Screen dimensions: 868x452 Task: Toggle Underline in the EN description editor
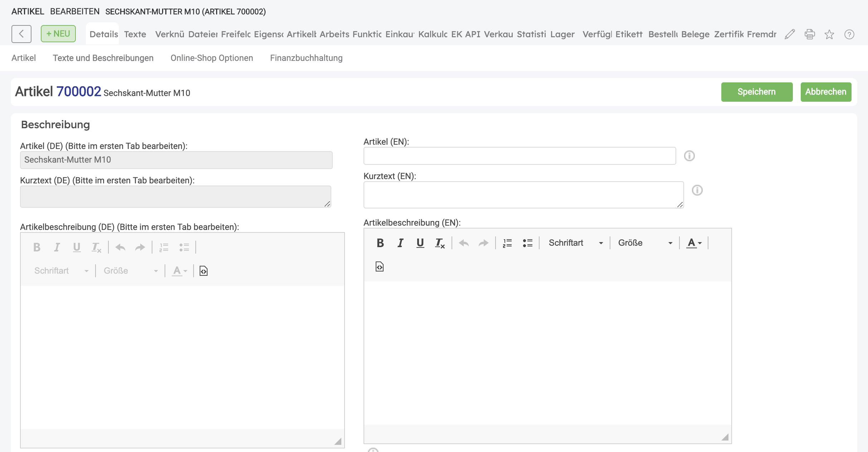pyautogui.click(x=420, y=243)
